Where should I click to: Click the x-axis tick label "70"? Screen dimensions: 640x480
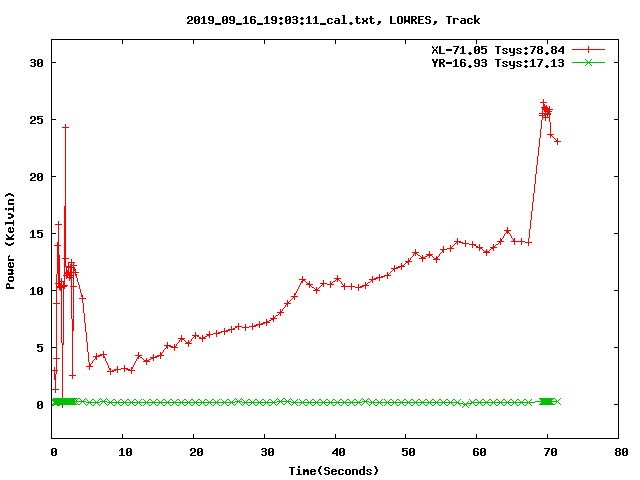tap(550, 452)
